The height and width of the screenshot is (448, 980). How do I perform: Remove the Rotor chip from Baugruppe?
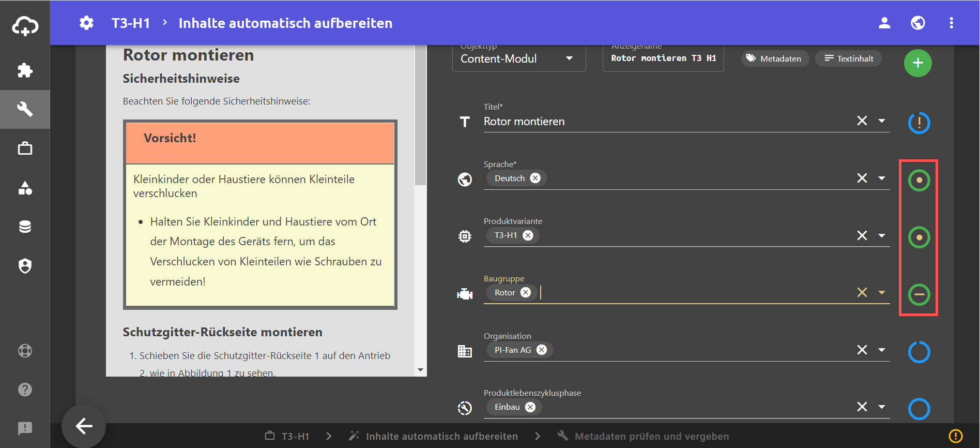click(x=526, y=292)
